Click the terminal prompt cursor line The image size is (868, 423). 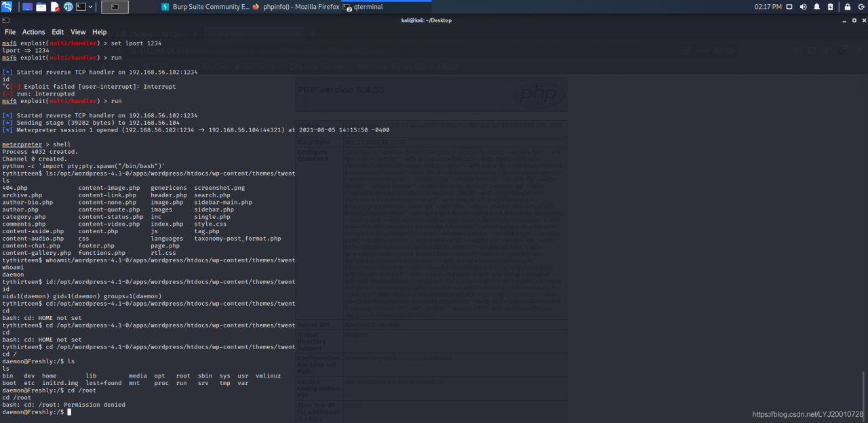click(35, 412)
